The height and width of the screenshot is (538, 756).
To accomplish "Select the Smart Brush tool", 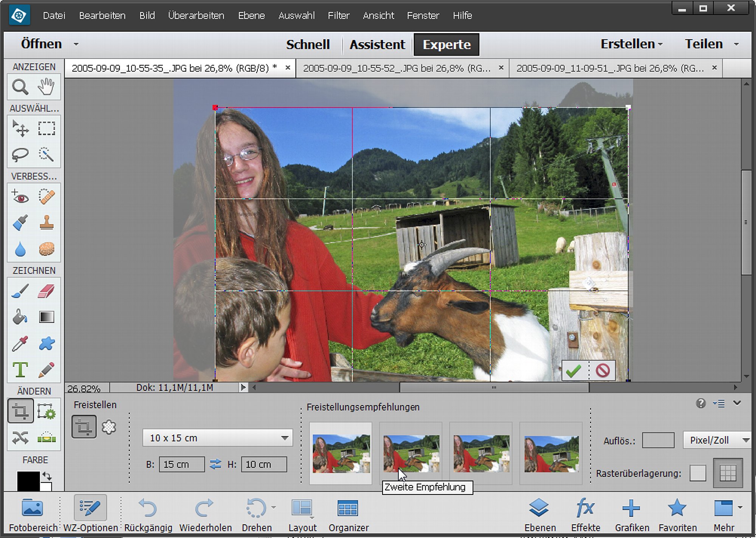I will point(20,223).
